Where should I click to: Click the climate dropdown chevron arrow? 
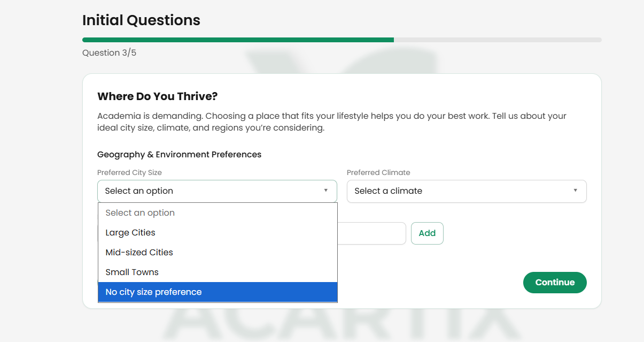[575, 191]
